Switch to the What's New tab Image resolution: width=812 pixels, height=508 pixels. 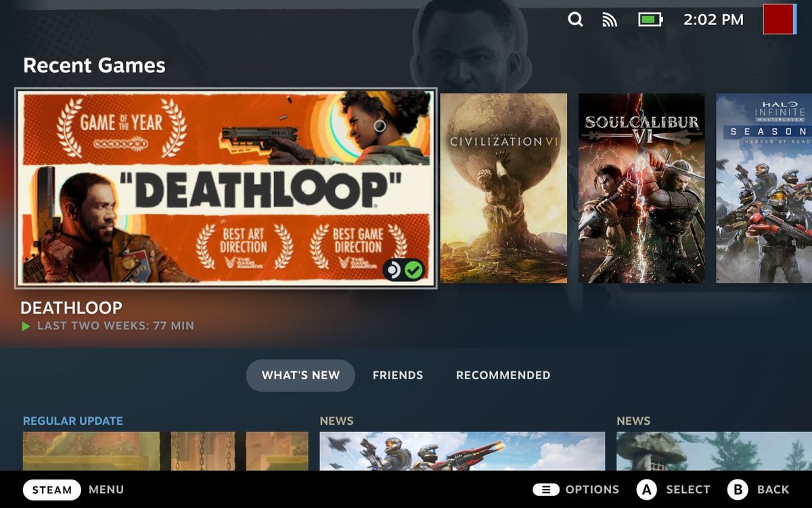(x=300, y=375)
